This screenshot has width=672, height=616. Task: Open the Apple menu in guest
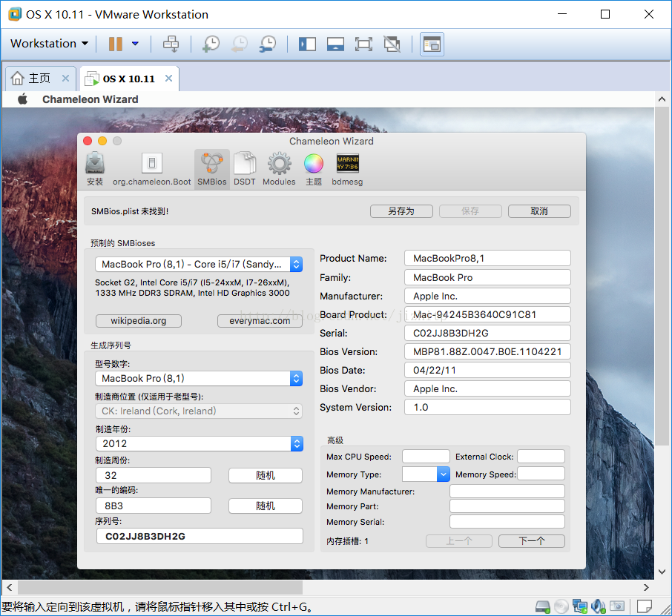point(23,99)
